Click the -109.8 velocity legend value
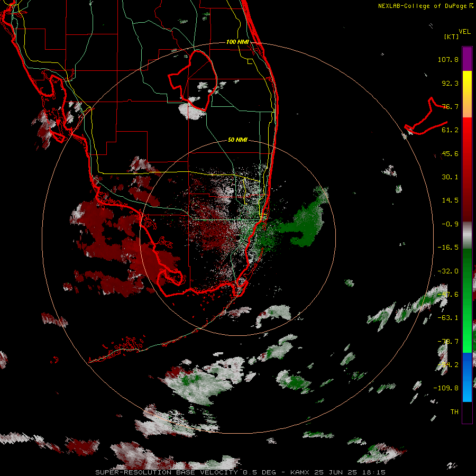Image resolution: width=476 pixels, height=476 pixels. coord(446,388)
